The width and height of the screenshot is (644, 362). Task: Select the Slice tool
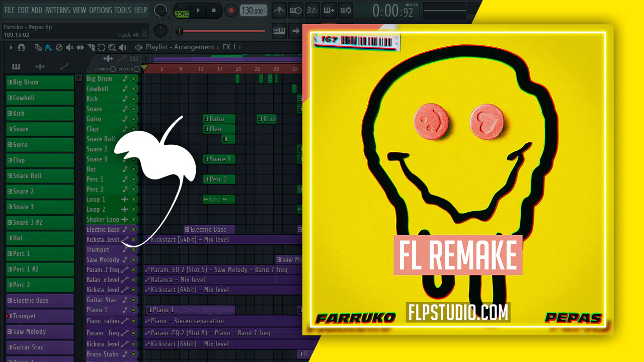pos(91,47)
